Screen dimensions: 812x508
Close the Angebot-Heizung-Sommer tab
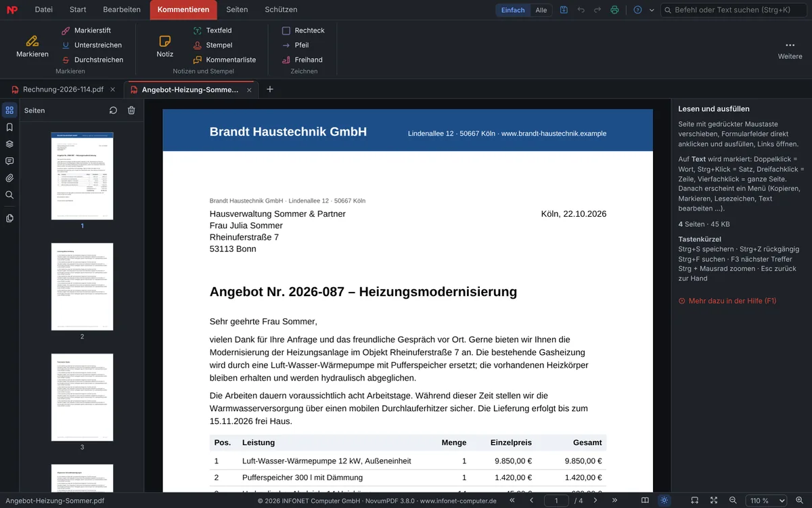pos(249,89)
